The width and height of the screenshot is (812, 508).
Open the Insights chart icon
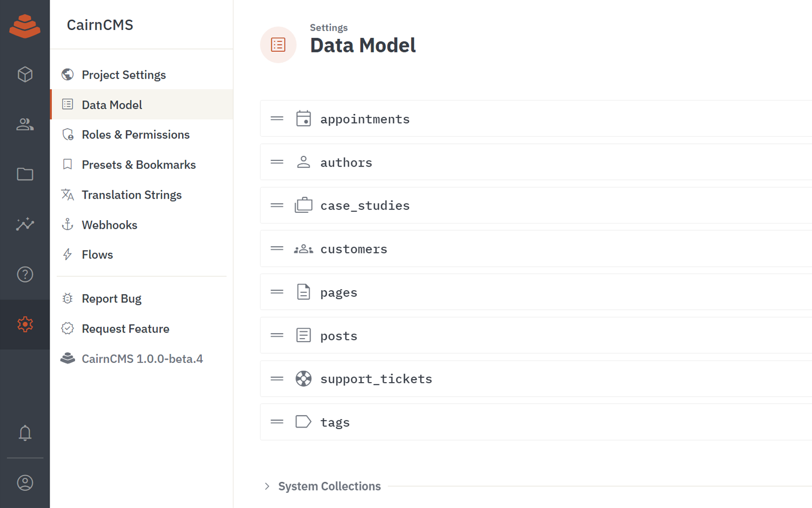[x=25, y=224]
